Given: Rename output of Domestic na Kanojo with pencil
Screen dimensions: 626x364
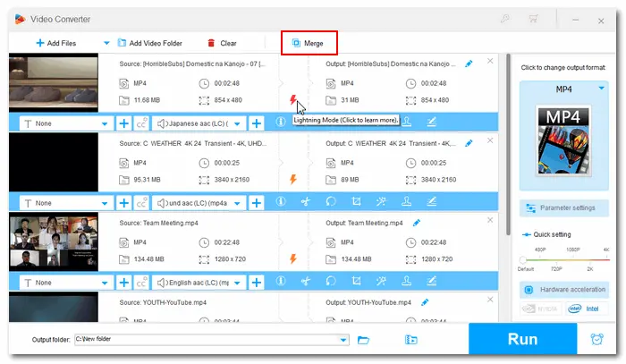Looking at the screenshot, I should click(469, 63).
